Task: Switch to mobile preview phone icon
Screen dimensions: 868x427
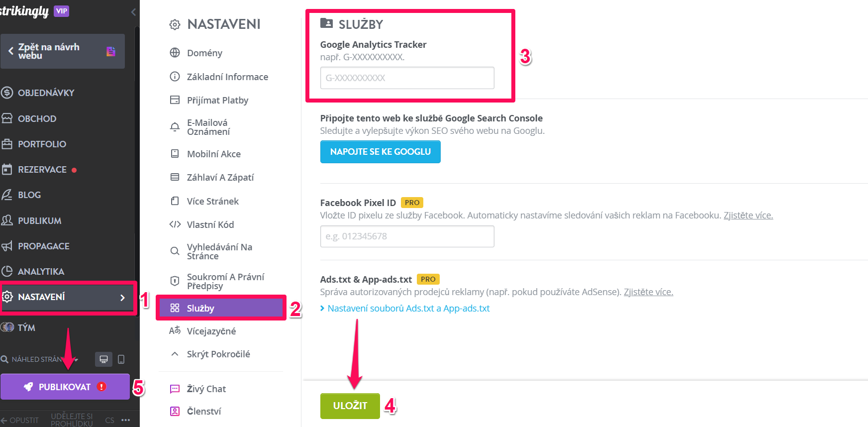Action: tap(121, 359)
